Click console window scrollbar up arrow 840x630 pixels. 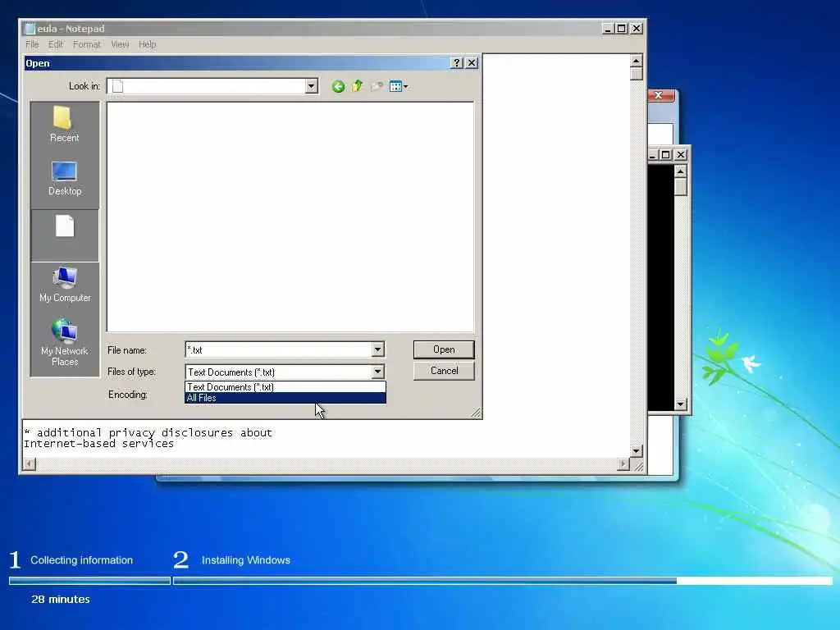[x=680, y=171]
